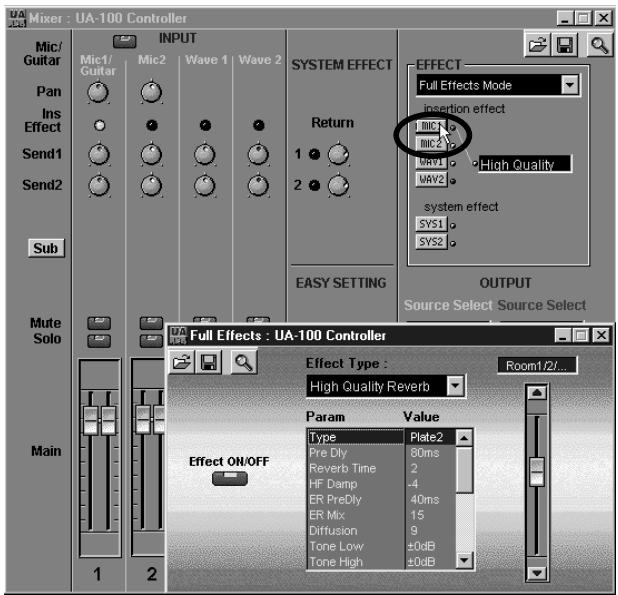Click channel 1 main fader handle
Screen dimensions: 618x595
click(x=99, y=420)
